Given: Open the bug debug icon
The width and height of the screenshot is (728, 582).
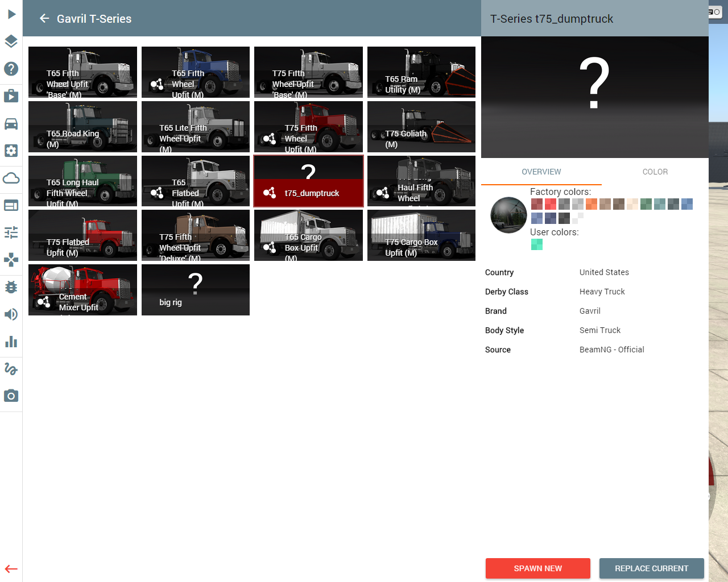Looking at the screenshot, I should click(x=11, y=287).
